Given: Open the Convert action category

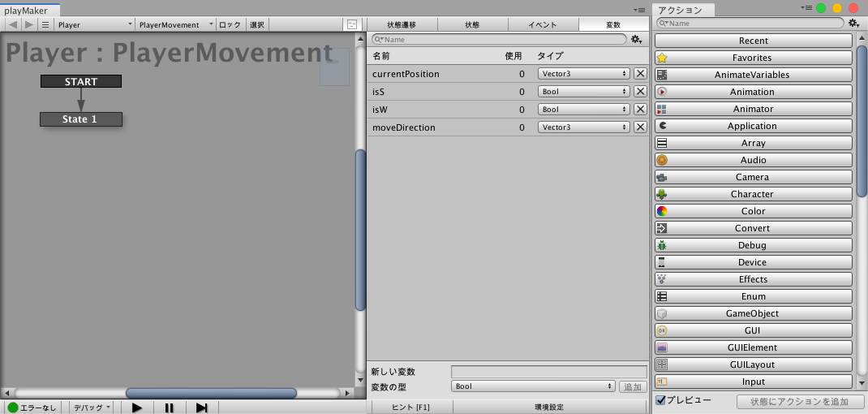Looking at the screenshot, I should [x=754, y=228].
